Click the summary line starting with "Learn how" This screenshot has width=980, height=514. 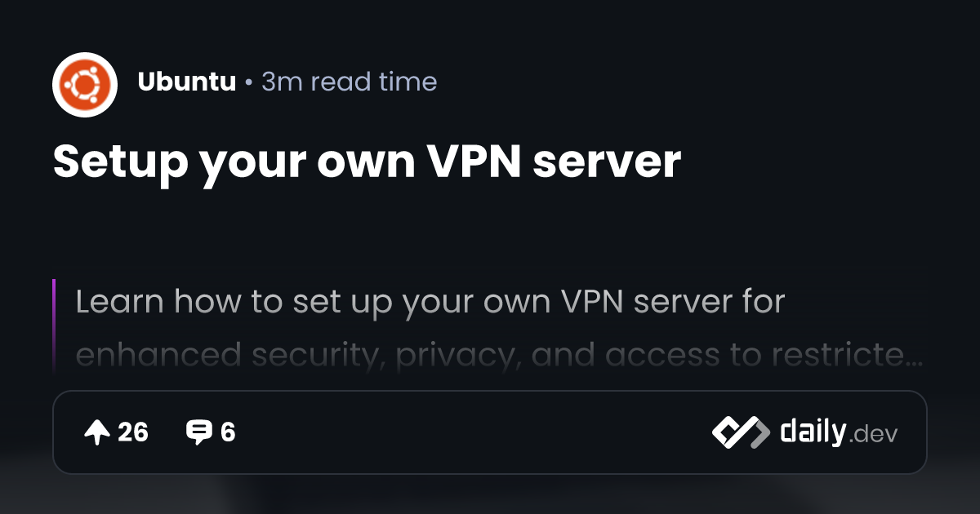click(x=430, y=303)
